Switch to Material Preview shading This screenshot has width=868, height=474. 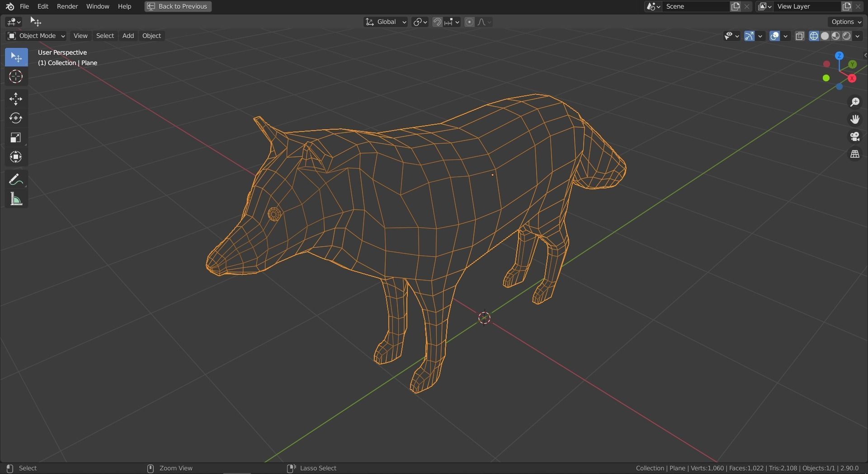point(835,36)
